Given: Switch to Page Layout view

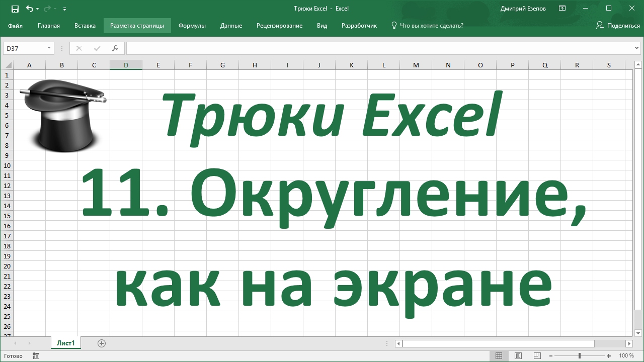Looking at the screenshot, I should 518,356.
